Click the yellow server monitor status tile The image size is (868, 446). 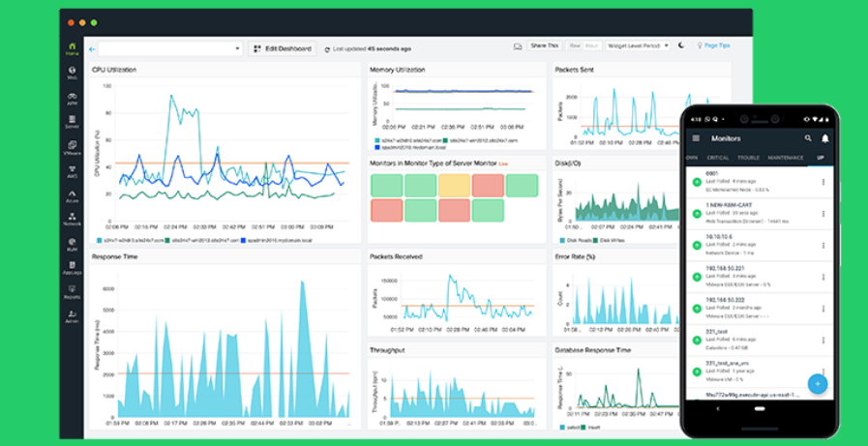[454, 184]
